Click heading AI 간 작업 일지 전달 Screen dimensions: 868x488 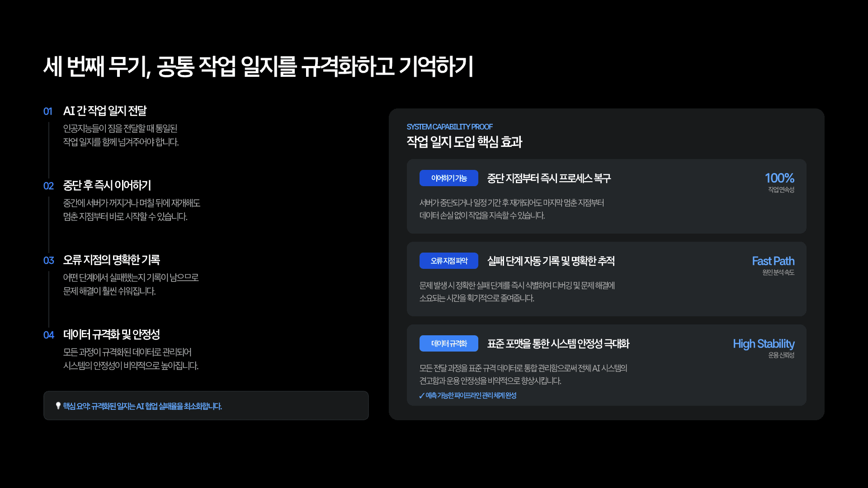pyautogui.click(x=105, y=111)
